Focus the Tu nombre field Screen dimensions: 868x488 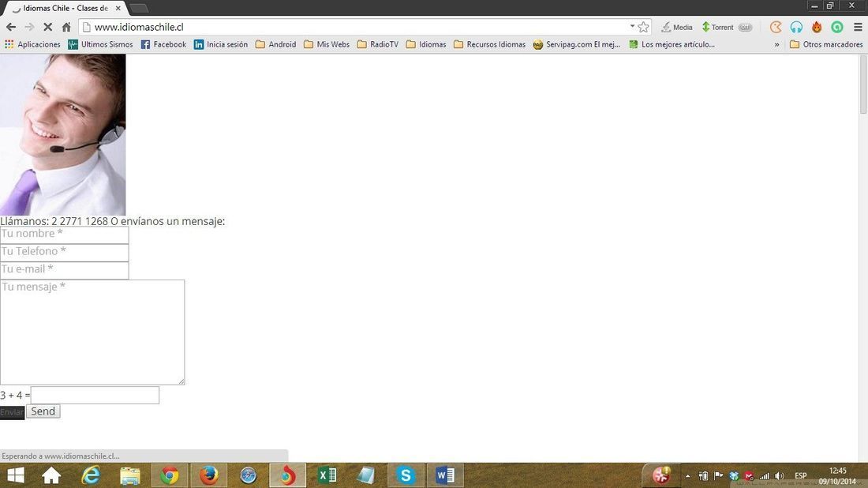(x=64, y=235)
